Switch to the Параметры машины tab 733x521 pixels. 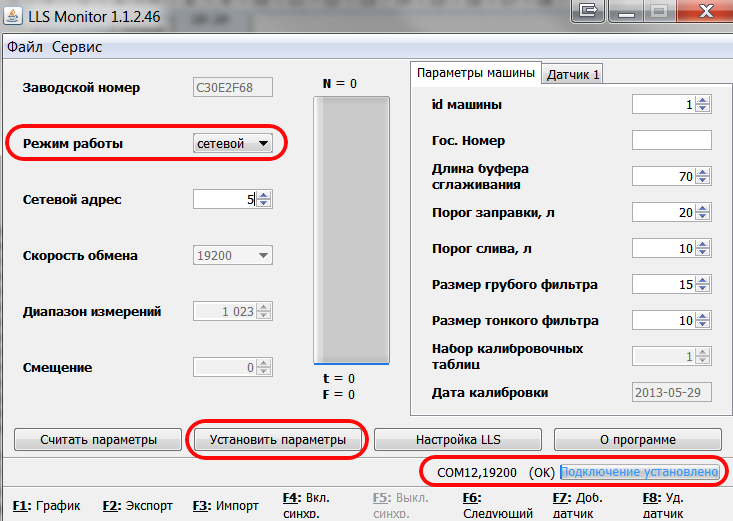coord(476,73)
